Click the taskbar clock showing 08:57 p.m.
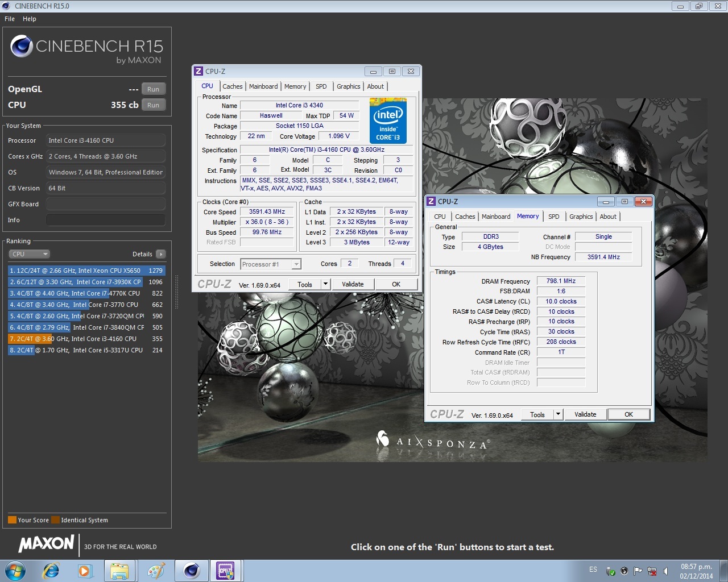Image resolution: width=728 pixels, height=582 pixels. pyautogui.click(x=696, y=571)
